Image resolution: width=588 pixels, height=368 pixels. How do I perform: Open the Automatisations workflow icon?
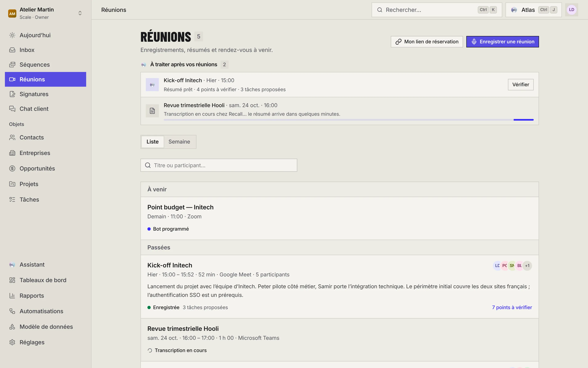12,311
